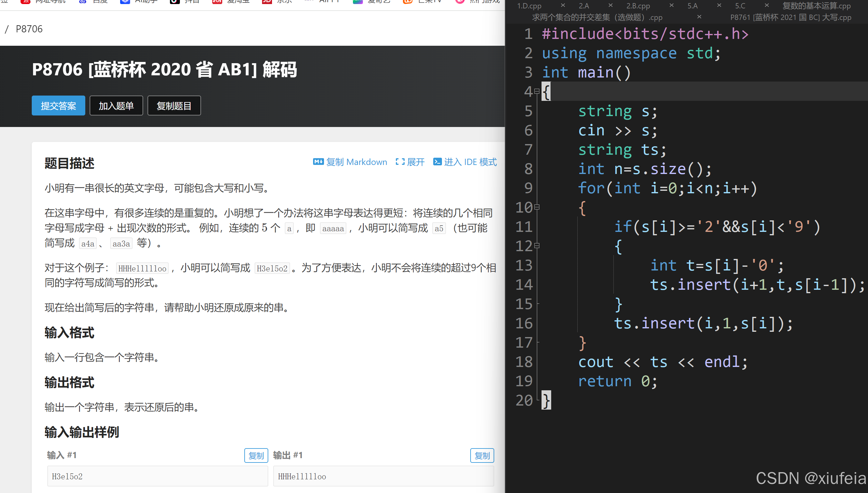Close the 5.C editor tab
The width and height of the screenshot is (868, 493).
767,5
